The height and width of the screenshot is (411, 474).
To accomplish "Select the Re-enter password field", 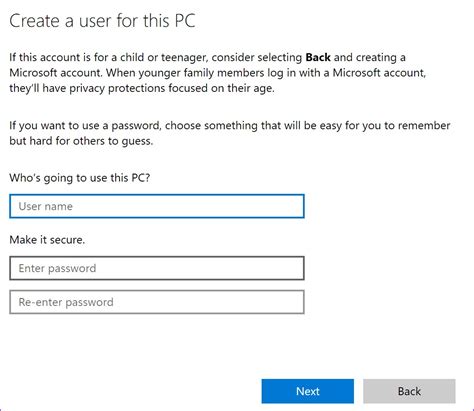I will pos(157,302).
